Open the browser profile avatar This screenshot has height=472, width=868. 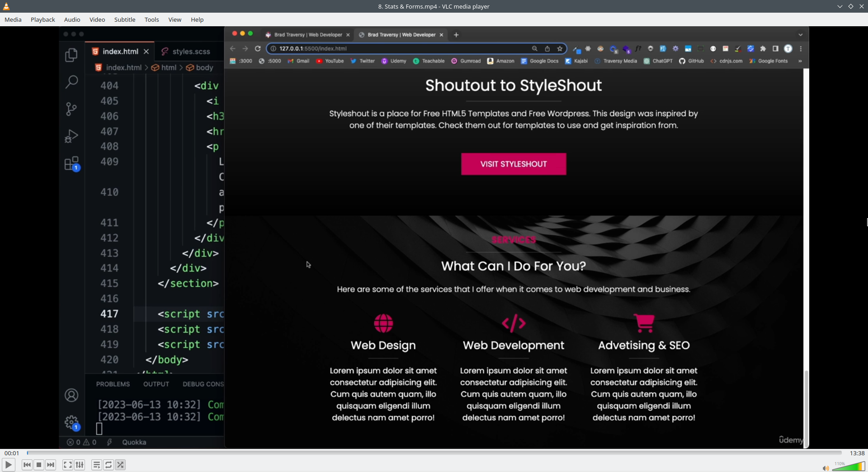click(788, 48)
